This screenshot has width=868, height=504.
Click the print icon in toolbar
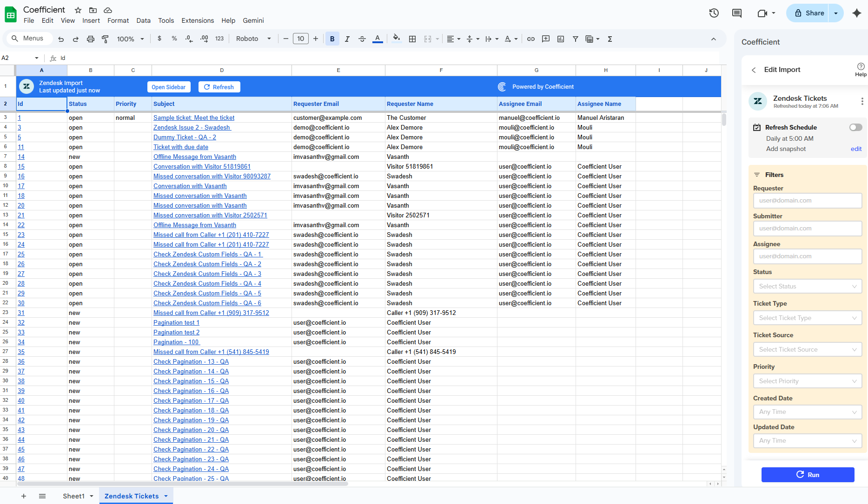(91, 39)
